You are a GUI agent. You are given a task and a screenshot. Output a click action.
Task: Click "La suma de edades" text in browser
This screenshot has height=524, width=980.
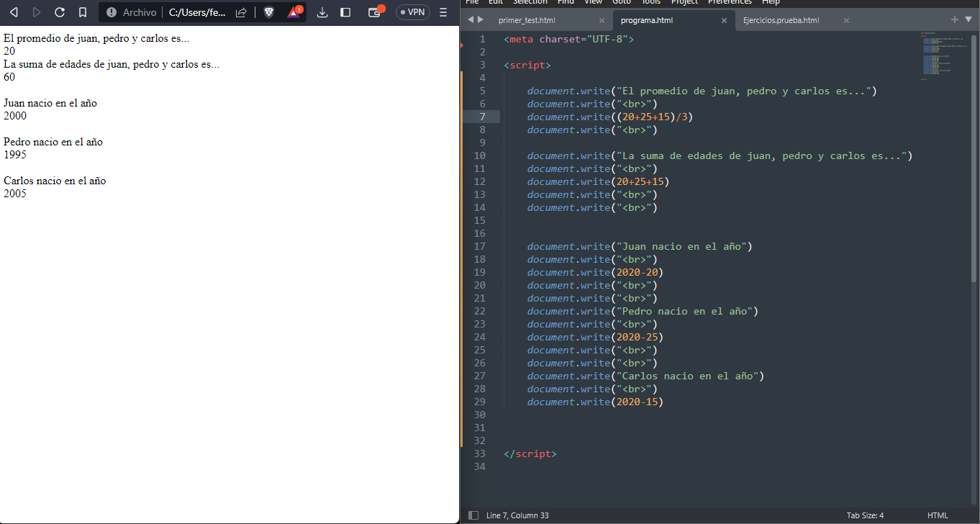tap(112, 65)
